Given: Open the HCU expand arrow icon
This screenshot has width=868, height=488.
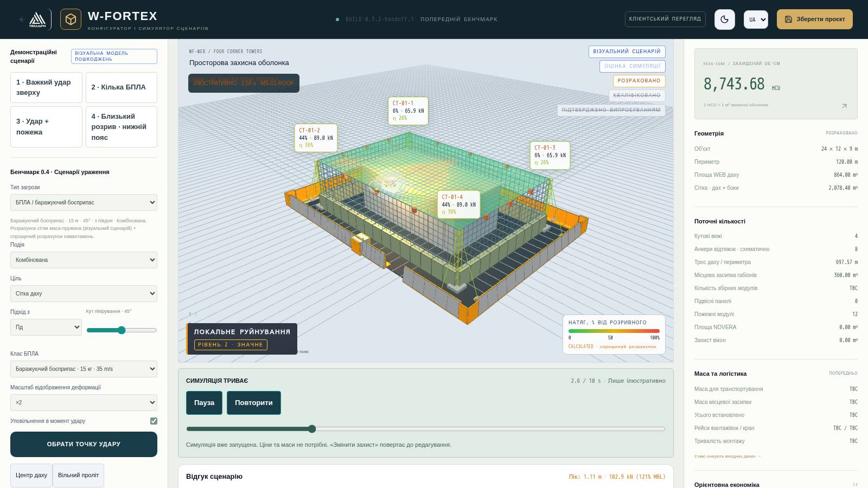Looking at the screenshot, I should 844,106.
